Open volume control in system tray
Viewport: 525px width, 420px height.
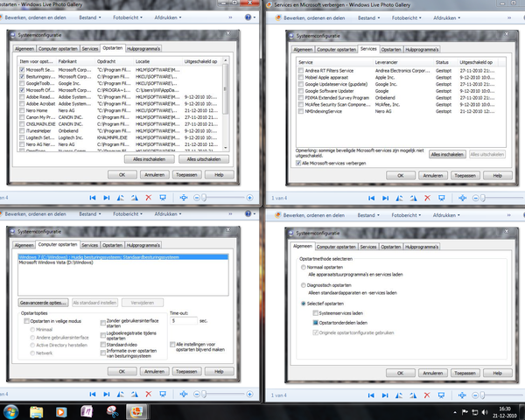(x=485, y=412)
